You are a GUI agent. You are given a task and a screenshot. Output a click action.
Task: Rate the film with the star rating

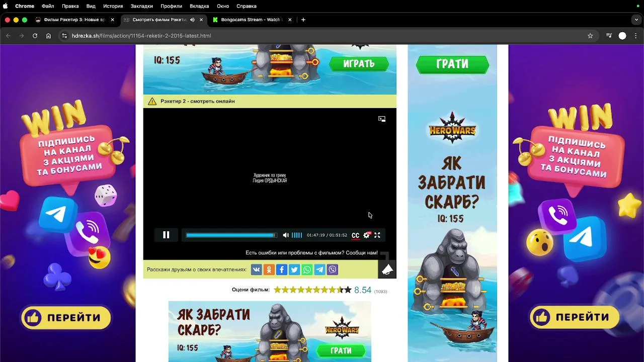312,290
